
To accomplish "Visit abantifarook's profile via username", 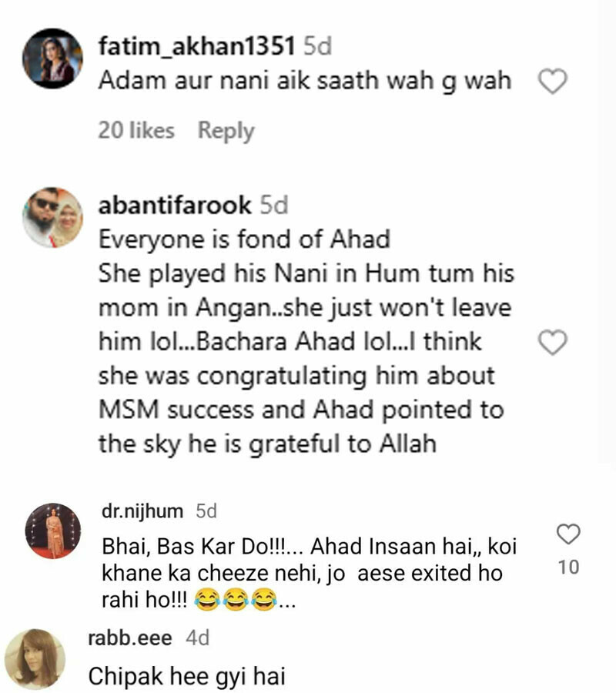I will (175, 206).
